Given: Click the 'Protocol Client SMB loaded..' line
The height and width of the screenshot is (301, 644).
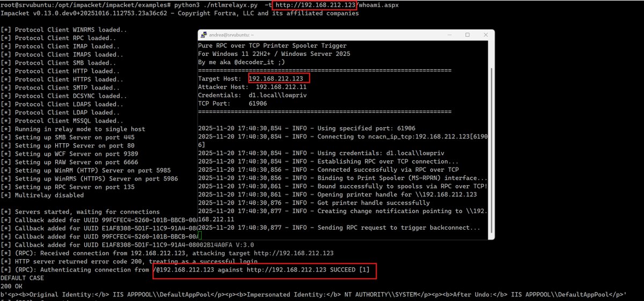Looking at the screenshot, I should coord(58,63).
